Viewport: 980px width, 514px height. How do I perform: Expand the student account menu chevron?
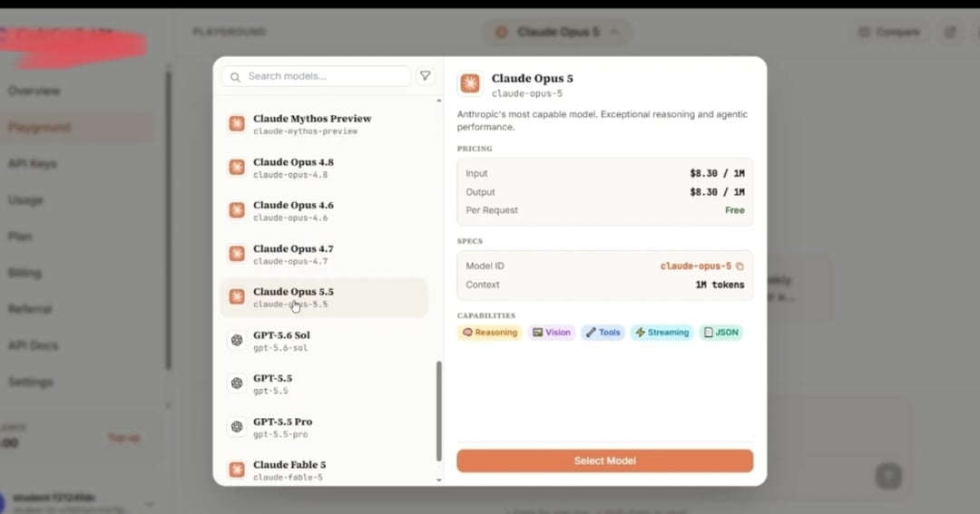click(x=149, y=503)
